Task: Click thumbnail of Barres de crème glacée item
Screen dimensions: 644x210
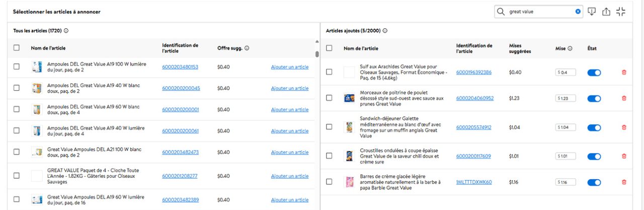Action: [x=349, y=182]
